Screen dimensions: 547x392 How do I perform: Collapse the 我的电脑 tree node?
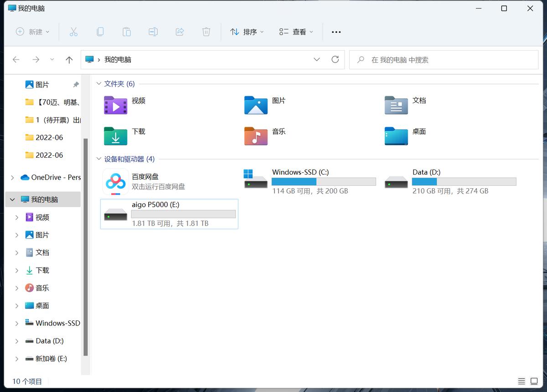[12, 200]
